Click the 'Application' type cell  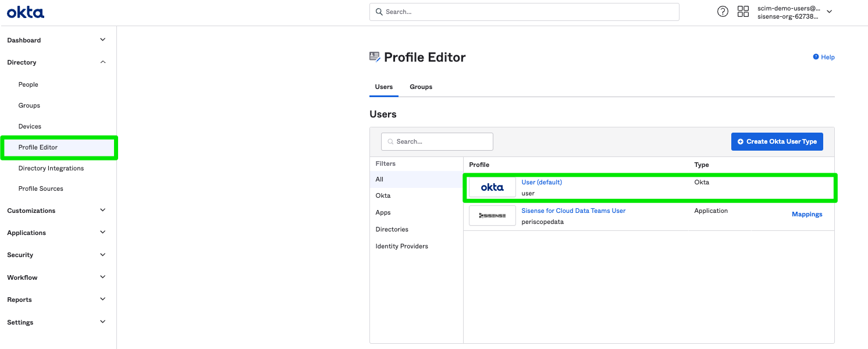[x=711, y=211]
